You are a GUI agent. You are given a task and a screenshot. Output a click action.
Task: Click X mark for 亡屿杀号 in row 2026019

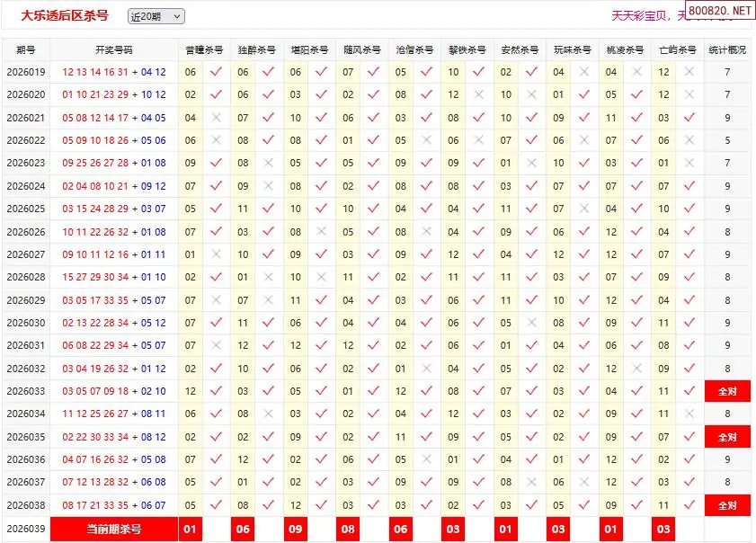tap(689, 72)
